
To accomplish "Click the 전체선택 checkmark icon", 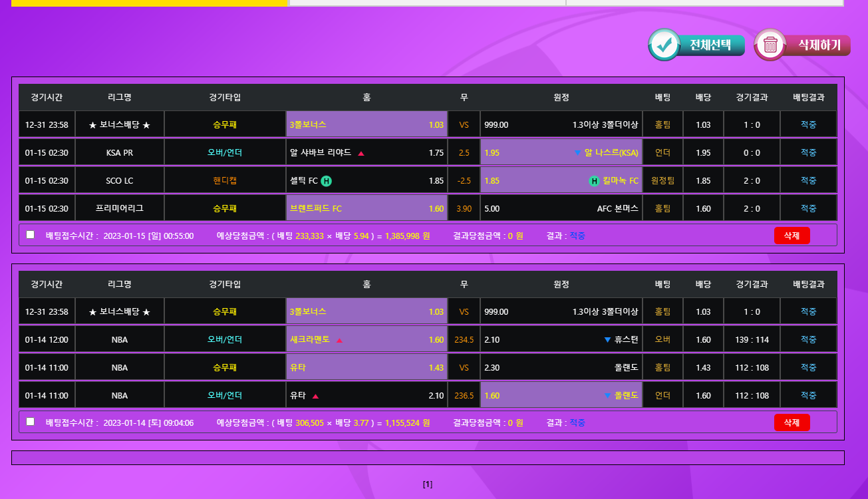I will 664,45.
